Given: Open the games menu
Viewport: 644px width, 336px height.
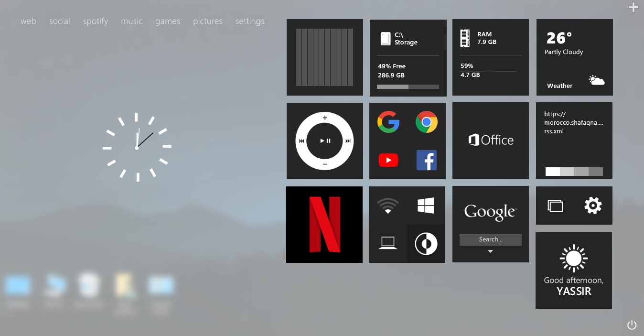Looking at the screenshot, I should pyautogui.click(x=168, y=21).
